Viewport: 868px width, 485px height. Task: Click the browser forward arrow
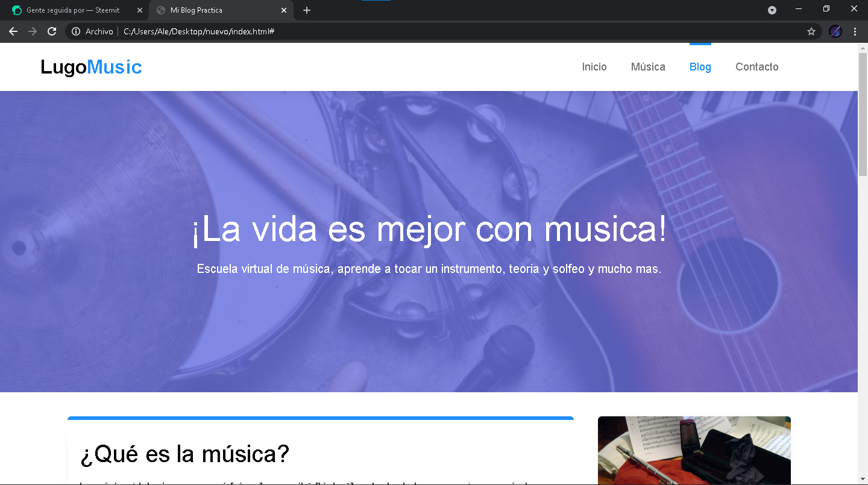[33, 31]
